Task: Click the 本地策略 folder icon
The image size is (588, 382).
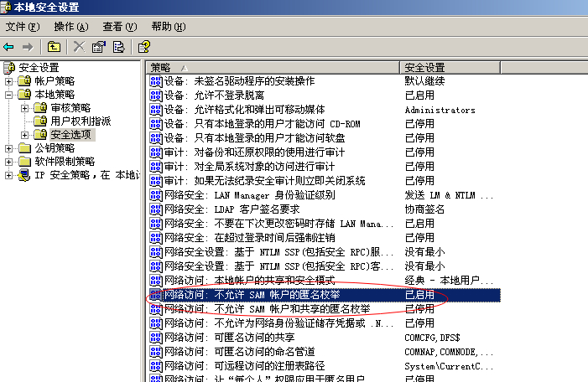Action: pos(25,95)
